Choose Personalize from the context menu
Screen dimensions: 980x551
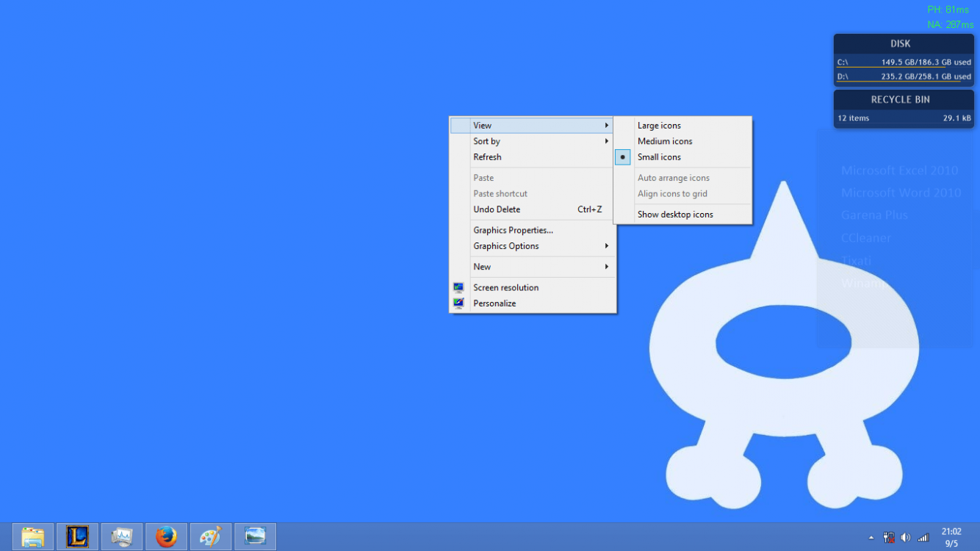(533, 303)
